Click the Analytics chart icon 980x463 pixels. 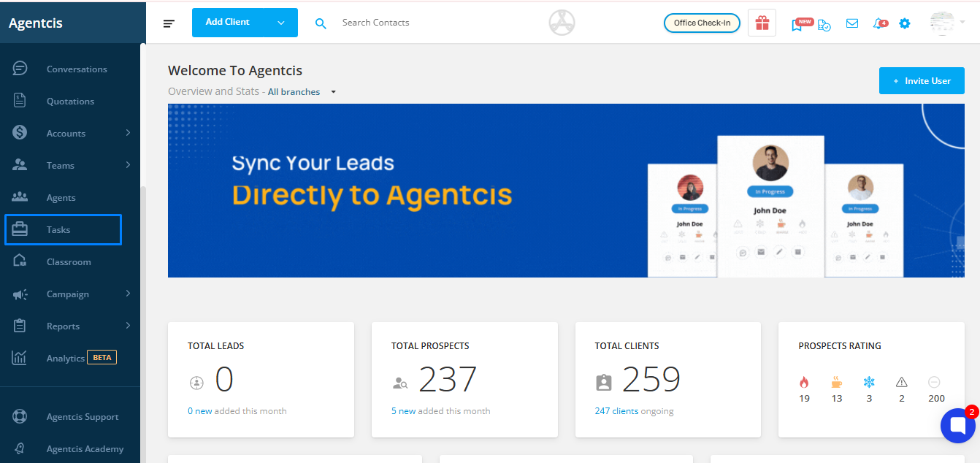pyautogui.click(x=20, y=358)
